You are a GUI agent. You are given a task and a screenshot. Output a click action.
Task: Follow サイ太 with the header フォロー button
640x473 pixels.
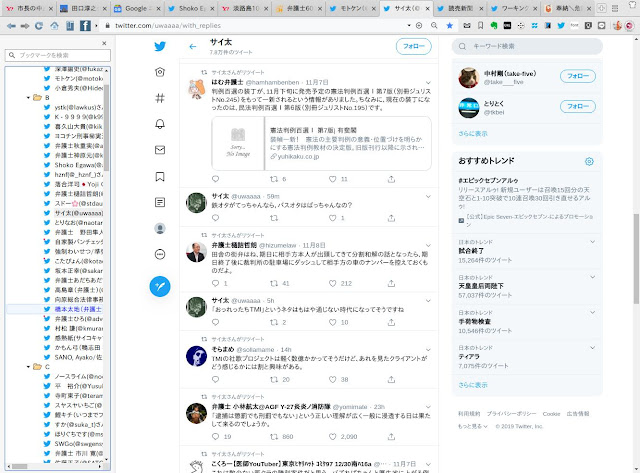click(x=413, y=47)
